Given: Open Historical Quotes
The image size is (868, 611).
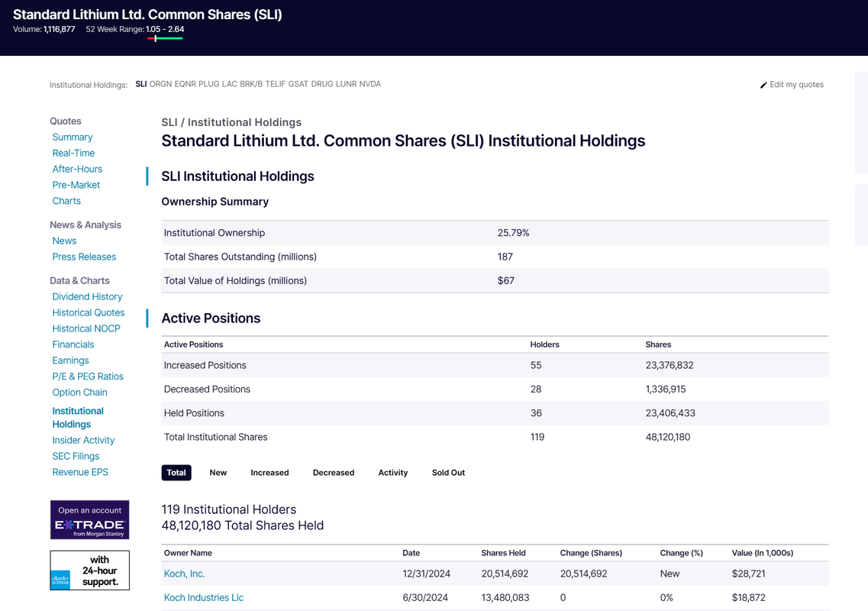Looking at the screenshot, I should (x=89, y=313).
